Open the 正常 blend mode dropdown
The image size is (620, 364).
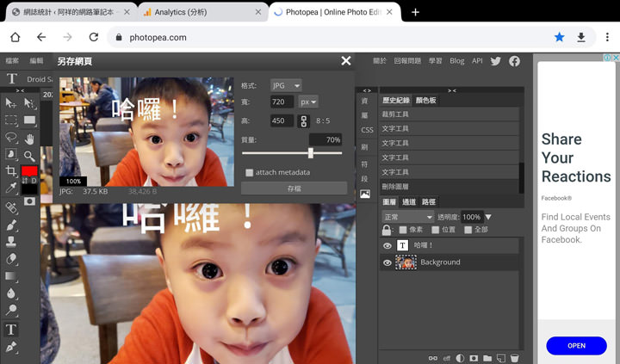408,217
